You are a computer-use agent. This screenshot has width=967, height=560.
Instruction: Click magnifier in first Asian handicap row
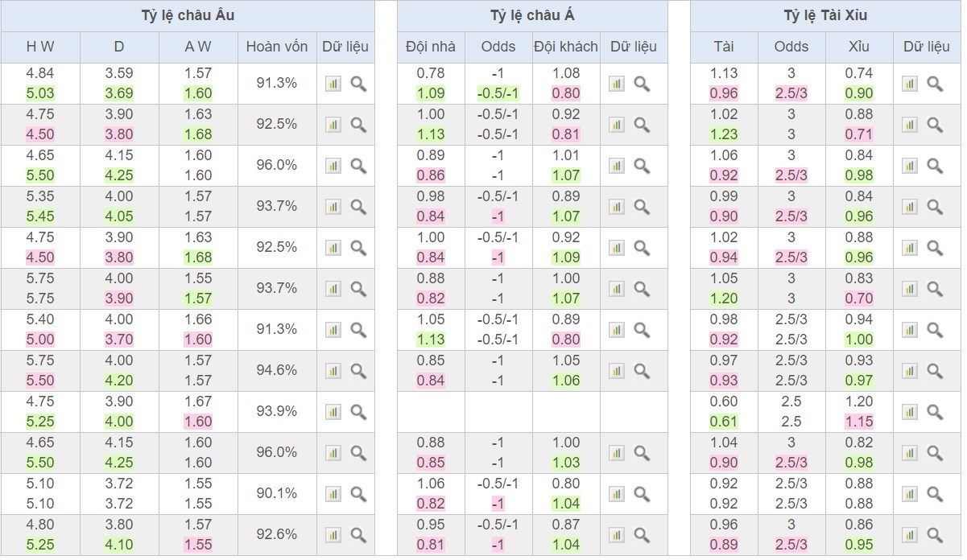pyautogui.click(x=642, y=84)
